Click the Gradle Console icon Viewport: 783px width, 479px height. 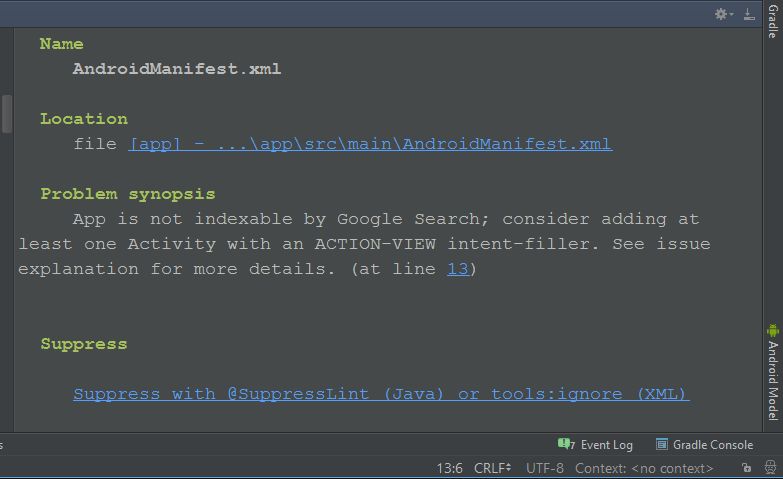[662, 444]
